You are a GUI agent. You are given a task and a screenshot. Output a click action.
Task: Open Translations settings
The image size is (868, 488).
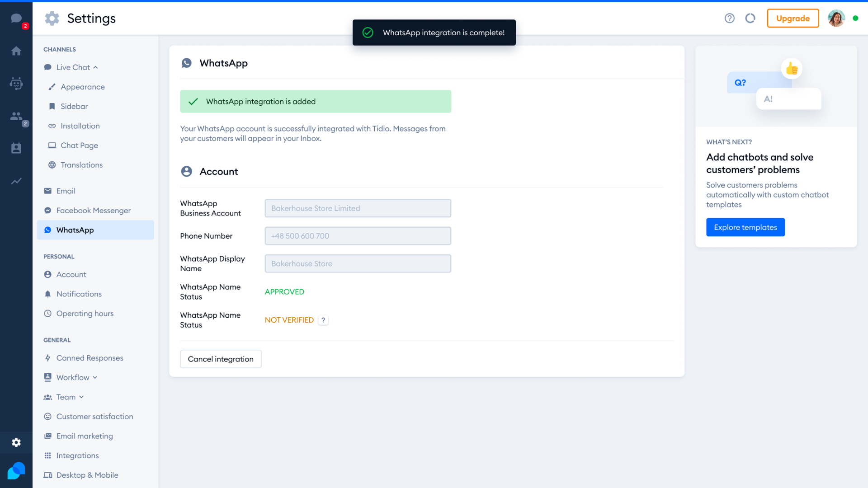pyautogui.click(x=81, y=165)
